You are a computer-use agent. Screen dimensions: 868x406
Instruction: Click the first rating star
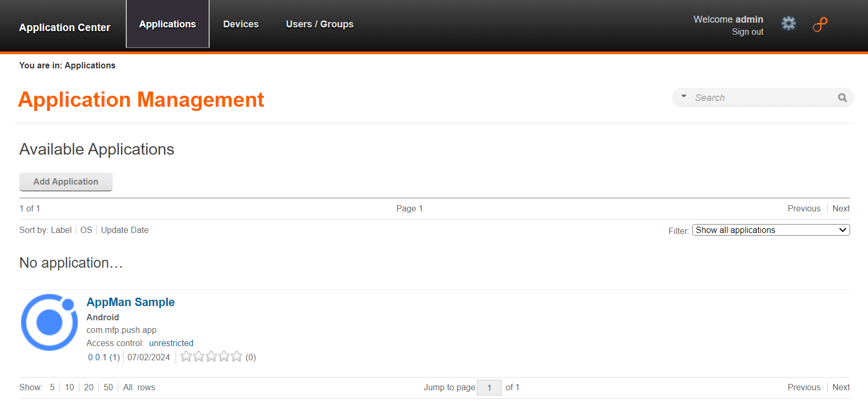pos(186,357)
